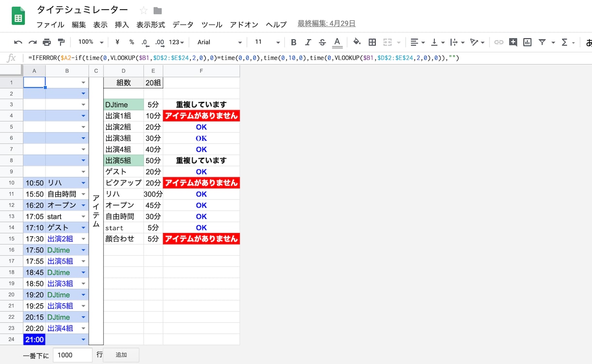Print the spreadsheet using the printer icon

pyautogui.click(x=47, y=42)
